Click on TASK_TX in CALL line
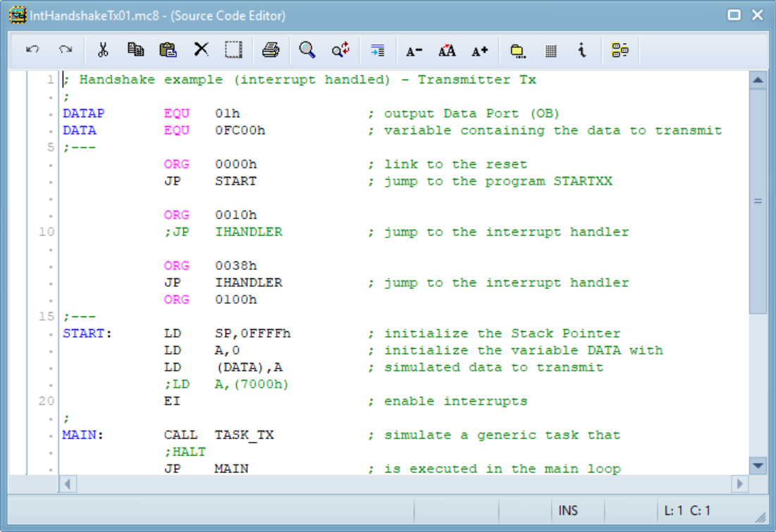This screenshot has height=532, width=776. click(244, 435)
